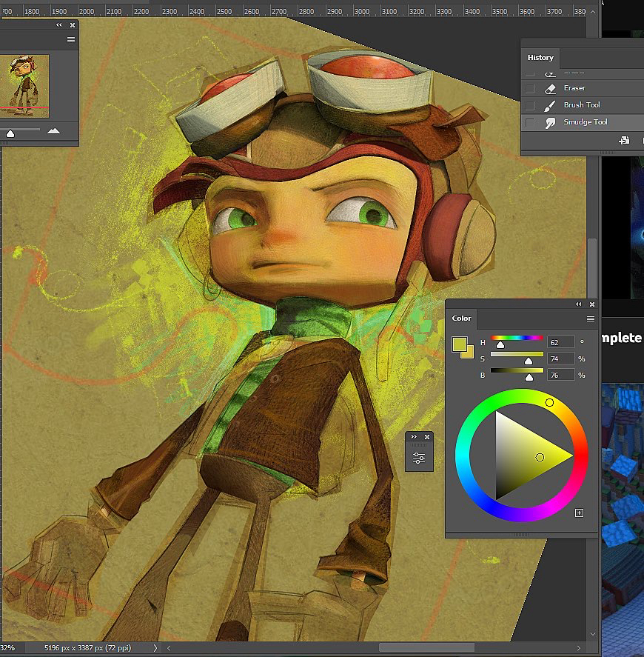Open the Navigator panel options menu

(71, 40)
